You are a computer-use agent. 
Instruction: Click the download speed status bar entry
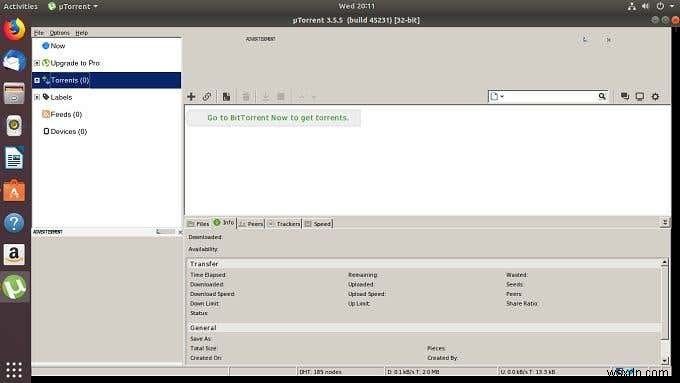pyautogui.click(x=413, y=372)
